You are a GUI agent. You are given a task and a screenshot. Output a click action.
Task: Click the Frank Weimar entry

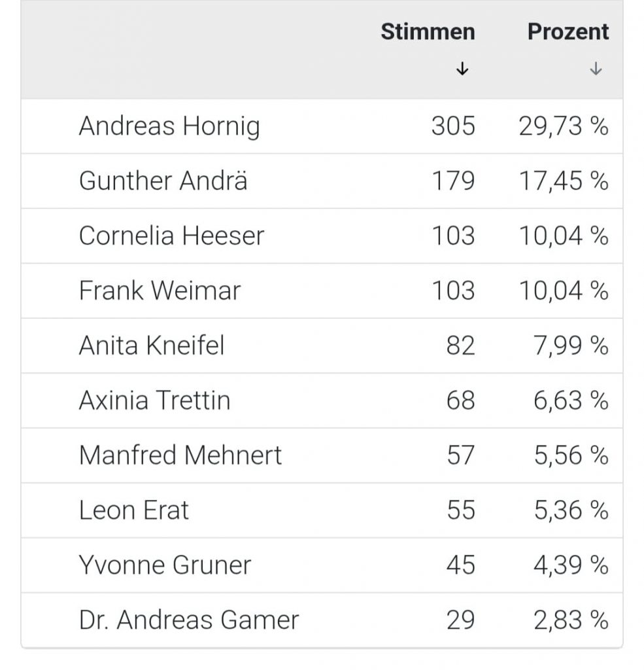160,291
